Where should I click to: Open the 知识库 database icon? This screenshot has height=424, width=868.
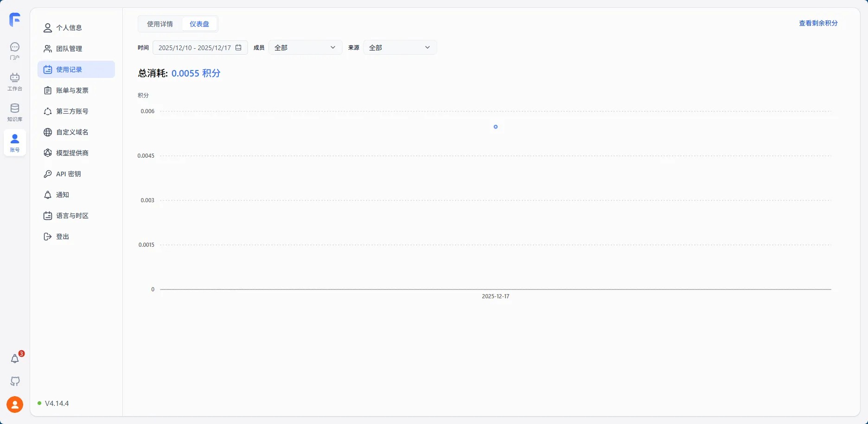pos(15,112)
